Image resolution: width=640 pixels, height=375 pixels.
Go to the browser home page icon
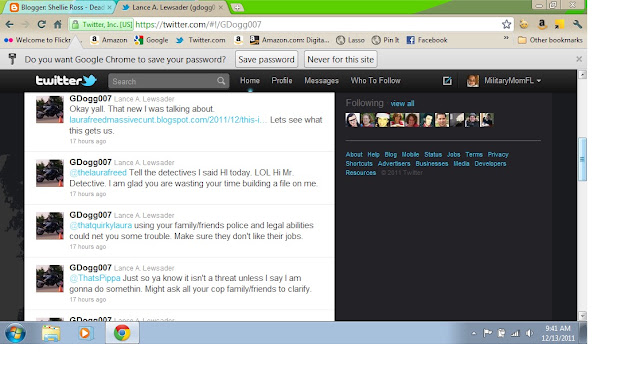tap(58, 24)
